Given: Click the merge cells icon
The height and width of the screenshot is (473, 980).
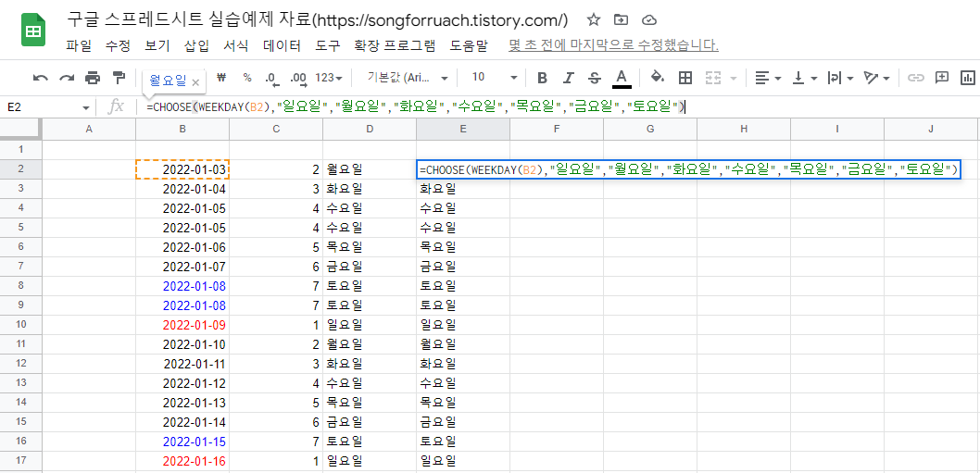Looking at the screenshot, I should [x=713, y=78].
